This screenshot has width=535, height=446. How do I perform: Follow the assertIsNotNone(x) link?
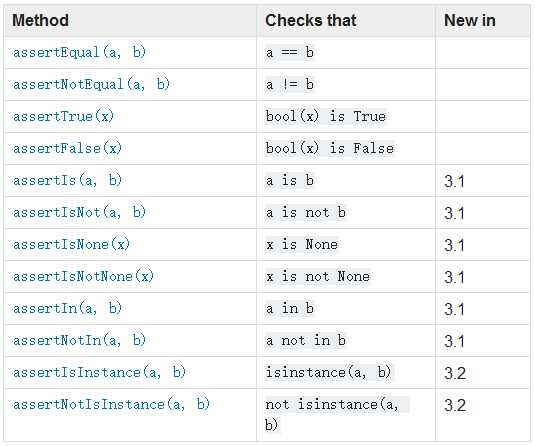pyautogui.click(x=84, y=276)
